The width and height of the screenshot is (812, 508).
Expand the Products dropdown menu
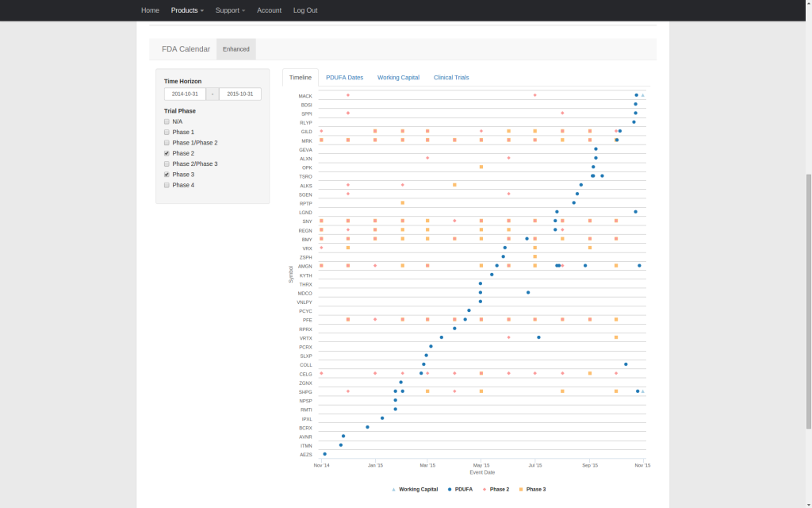click(x=187, y=10)
